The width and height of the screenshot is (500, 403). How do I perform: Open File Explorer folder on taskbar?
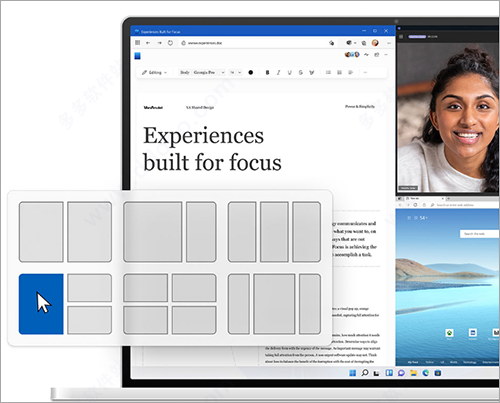tap(414, 373)
